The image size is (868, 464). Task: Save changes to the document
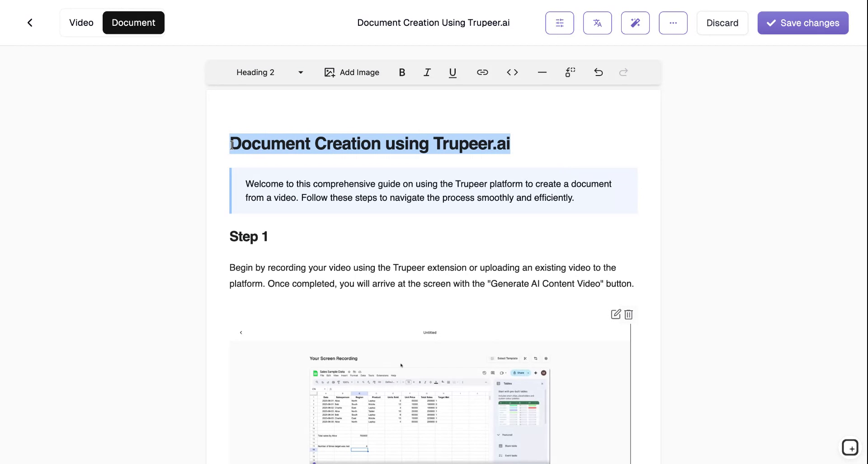tap(802, 23)
